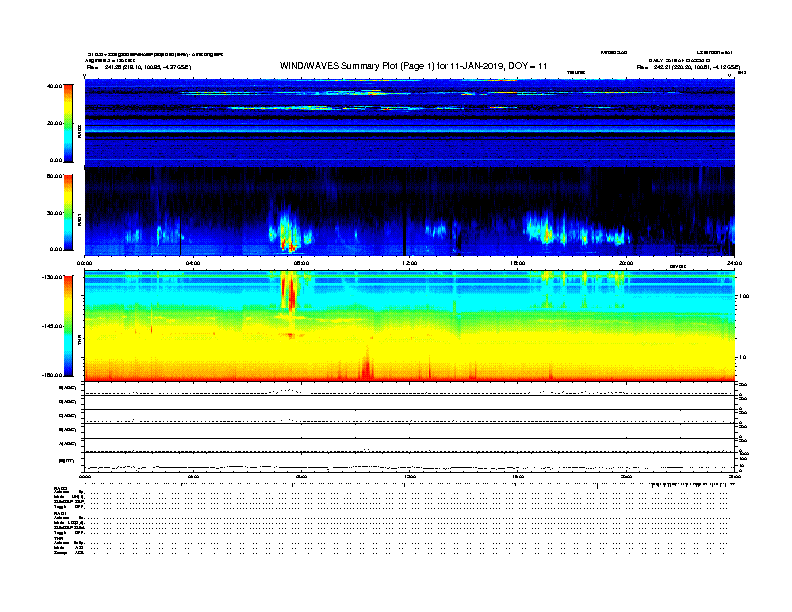Image resolution: width=792 pixels, height=612 pixels.
Task: Click the intense red burst near 08:00 in TNR panel
Action: click(290, 292)
